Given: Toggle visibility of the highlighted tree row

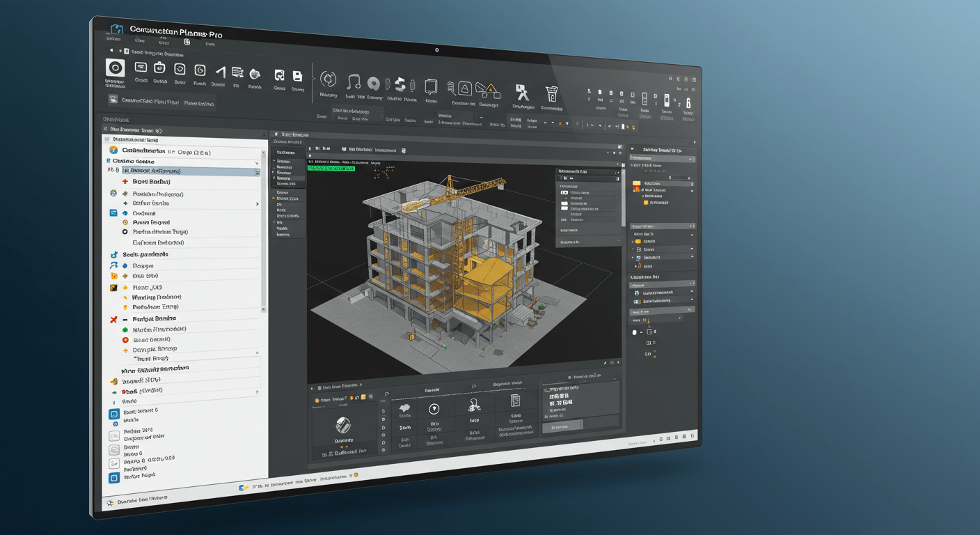Looking at the screenshot, I should [x=258, y=171].
